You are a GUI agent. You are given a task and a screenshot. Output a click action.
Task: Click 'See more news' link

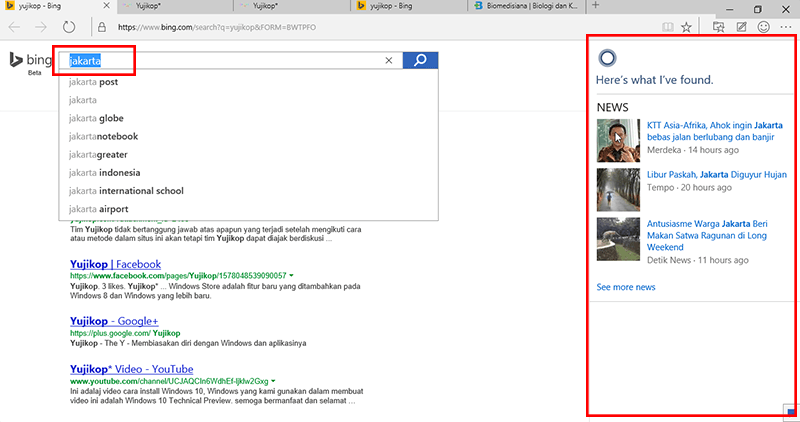click(626, 287)
